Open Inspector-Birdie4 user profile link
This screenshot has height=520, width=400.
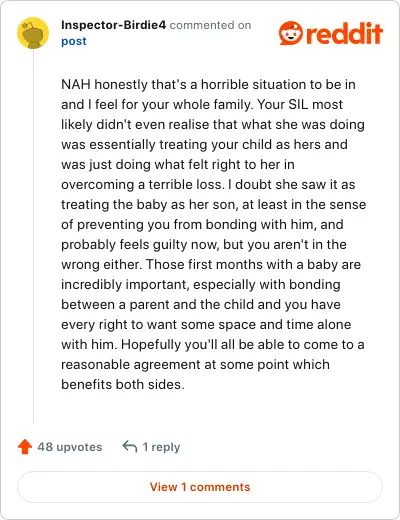[x=113, y=25]
